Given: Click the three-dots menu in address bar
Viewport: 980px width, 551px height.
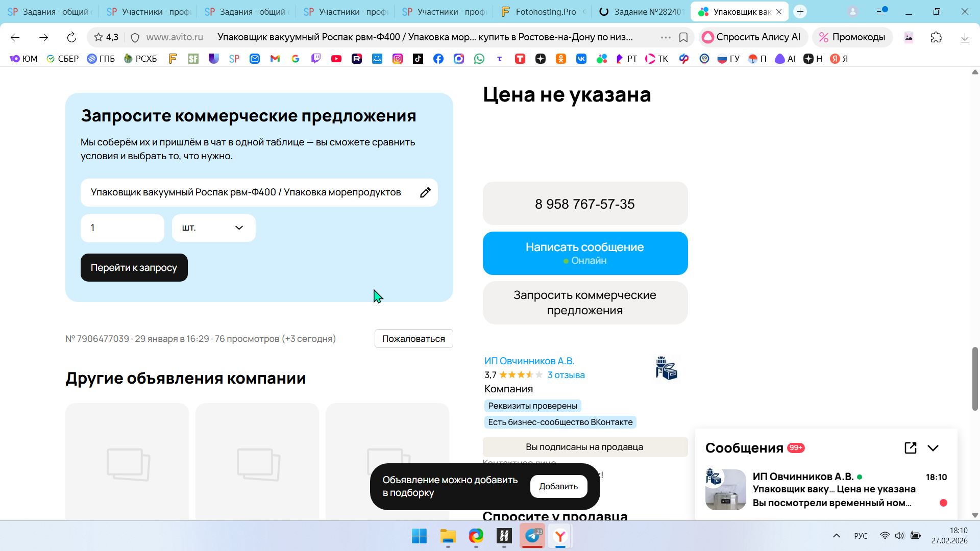Looking at the screenshot, I should [x=666, y=37].
